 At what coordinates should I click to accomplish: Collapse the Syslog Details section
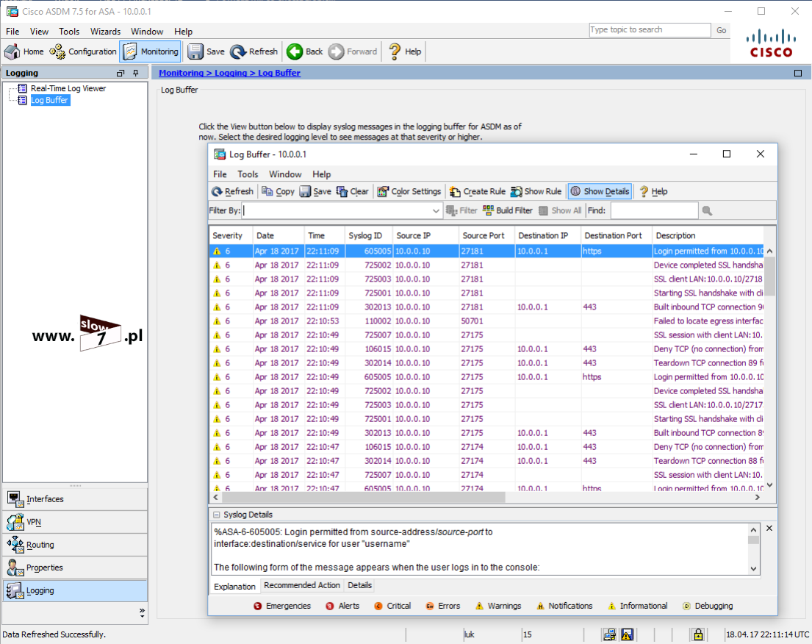pyautogui.click(x=216, y=515)
